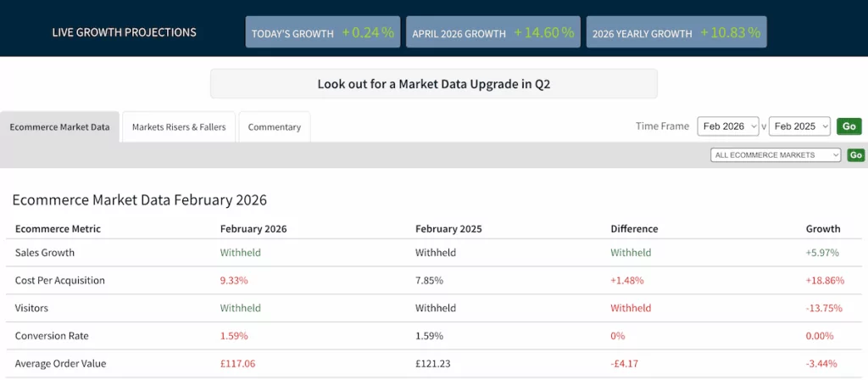This screenshot has height=380, width=868.
Task: Open the Ecommerce Market Data tab
Action: click(x=60, y=127)
